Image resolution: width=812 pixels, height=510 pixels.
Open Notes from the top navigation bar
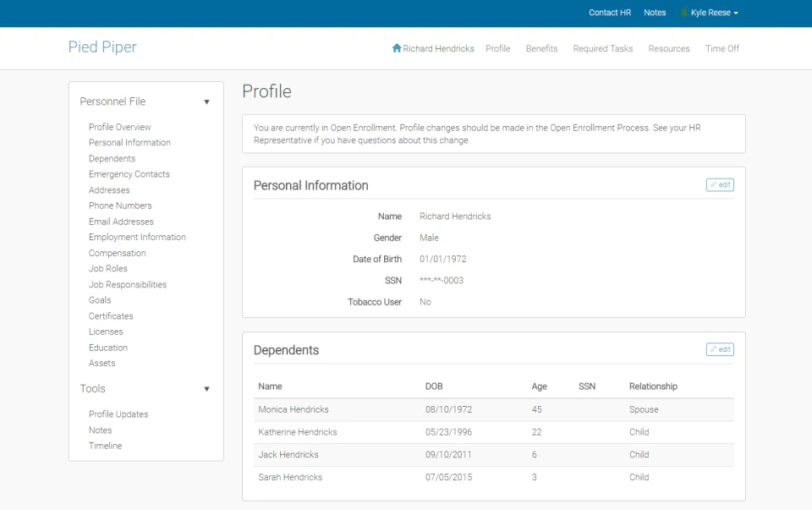coord(655,13)
